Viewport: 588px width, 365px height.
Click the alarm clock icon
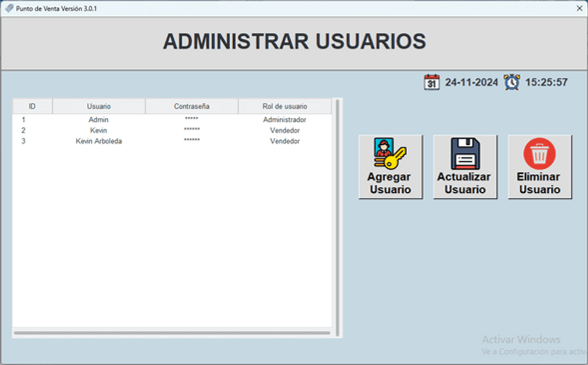pos(512,82)
